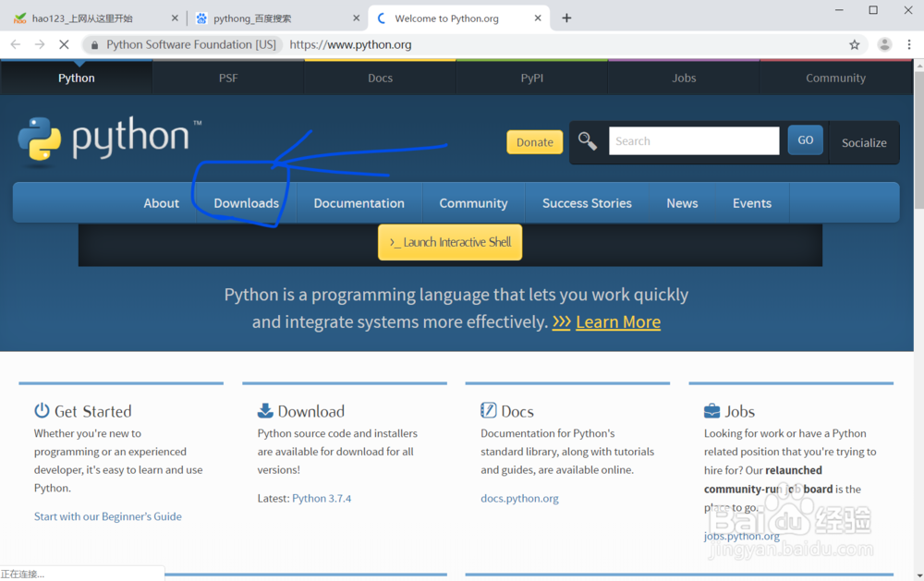Open Jobs in the top bar
This screenshot has width=924, height=581.
click(684, 78)
